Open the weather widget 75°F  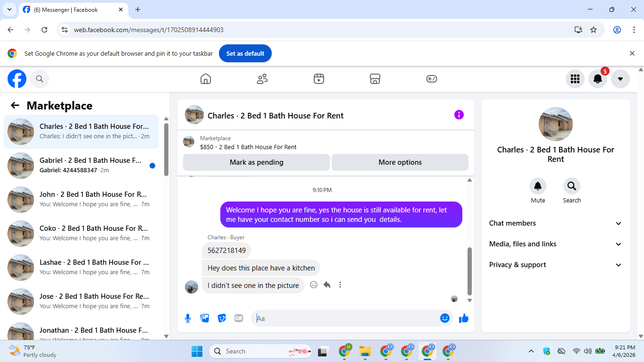tap(33, 351)
